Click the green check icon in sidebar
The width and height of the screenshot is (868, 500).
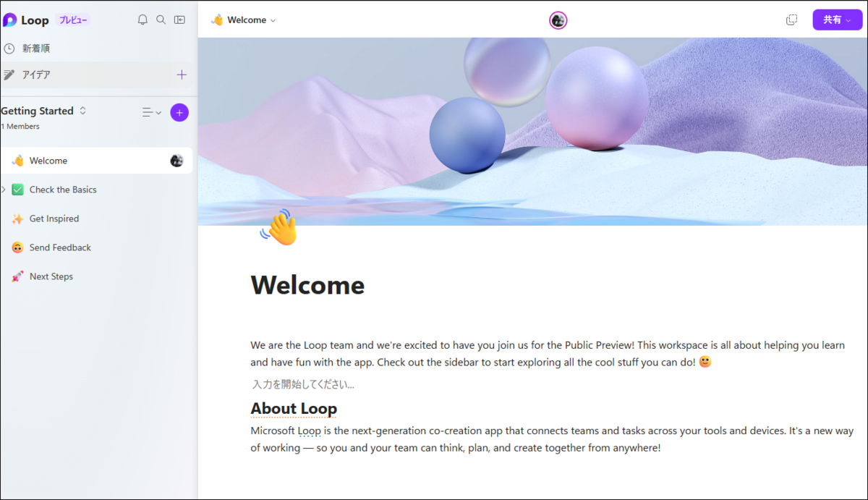(18, 190)
